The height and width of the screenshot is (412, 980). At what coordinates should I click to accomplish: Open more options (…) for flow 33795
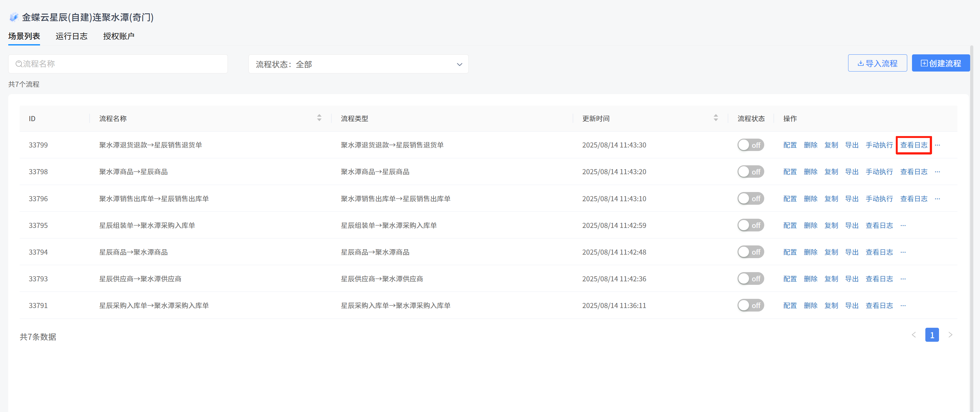click(x=903, y=225)
